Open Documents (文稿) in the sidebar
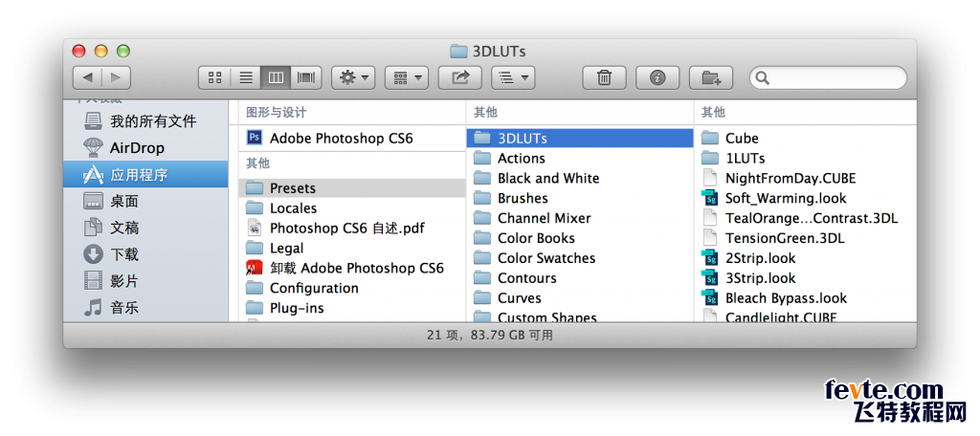The height and width of the screenshot is (436, 980). coord(145,228)
